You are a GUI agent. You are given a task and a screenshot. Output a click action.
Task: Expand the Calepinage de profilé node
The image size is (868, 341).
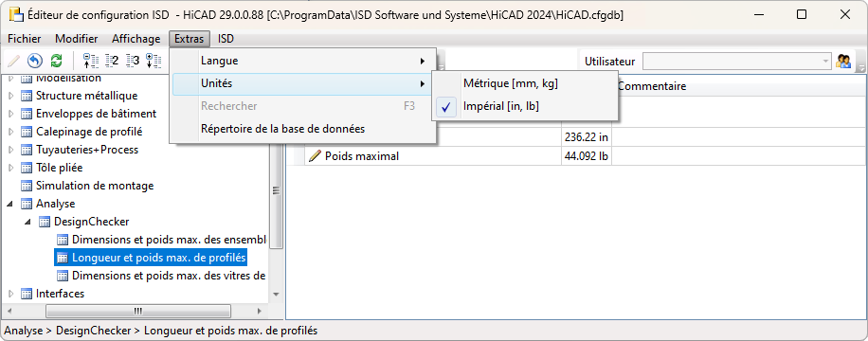[10, 132]
